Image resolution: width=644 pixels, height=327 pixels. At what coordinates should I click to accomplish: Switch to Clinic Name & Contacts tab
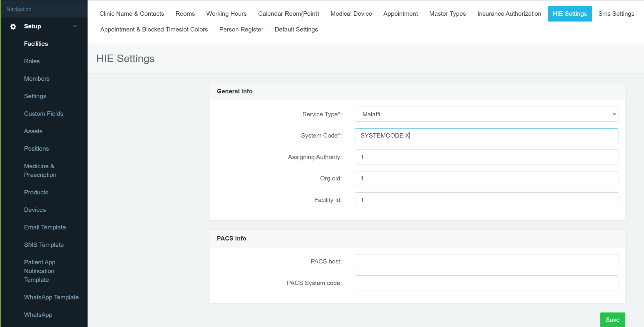(132, 14)
